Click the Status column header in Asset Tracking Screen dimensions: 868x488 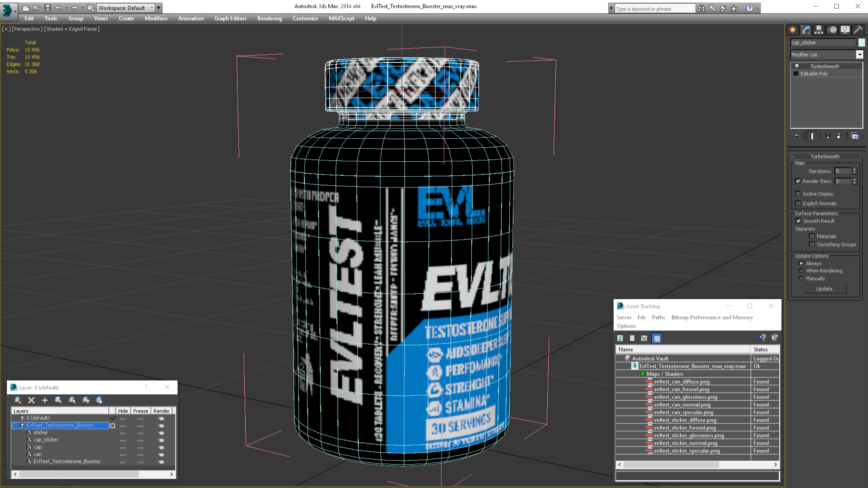765,349
